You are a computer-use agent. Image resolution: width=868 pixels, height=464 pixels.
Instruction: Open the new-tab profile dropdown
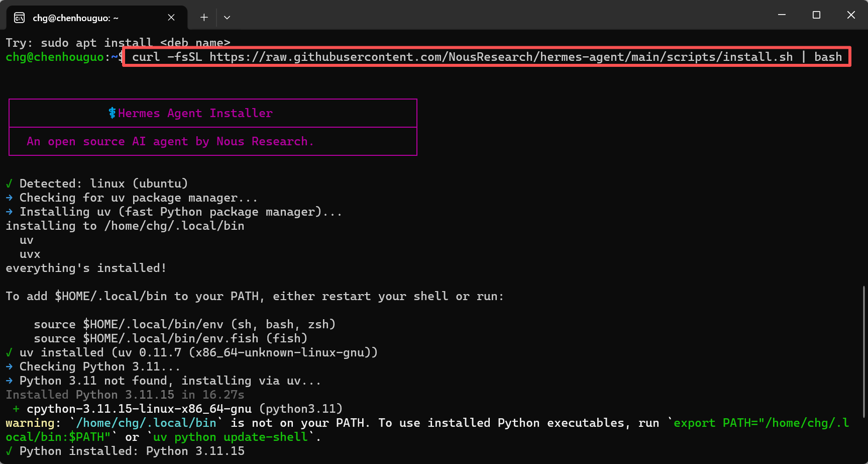tap(227, 18)
